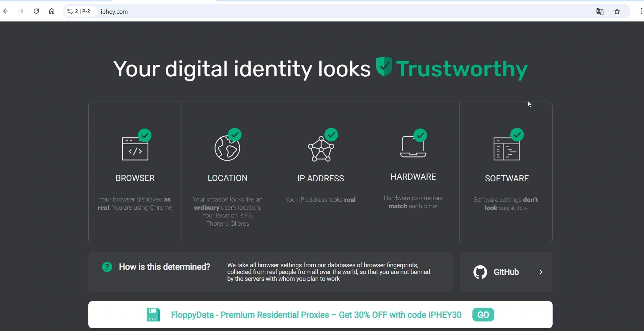Click the browser back arrow

coord(6,11)
